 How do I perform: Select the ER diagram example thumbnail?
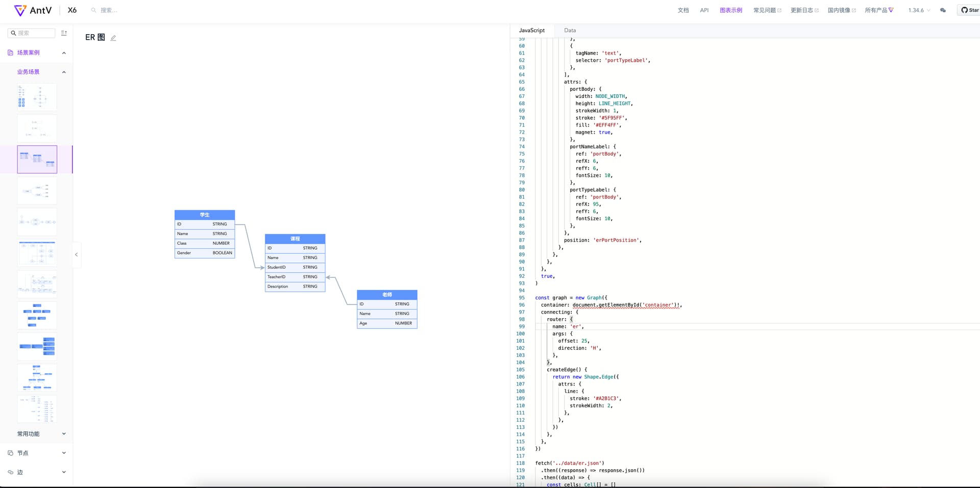[37, 160]
